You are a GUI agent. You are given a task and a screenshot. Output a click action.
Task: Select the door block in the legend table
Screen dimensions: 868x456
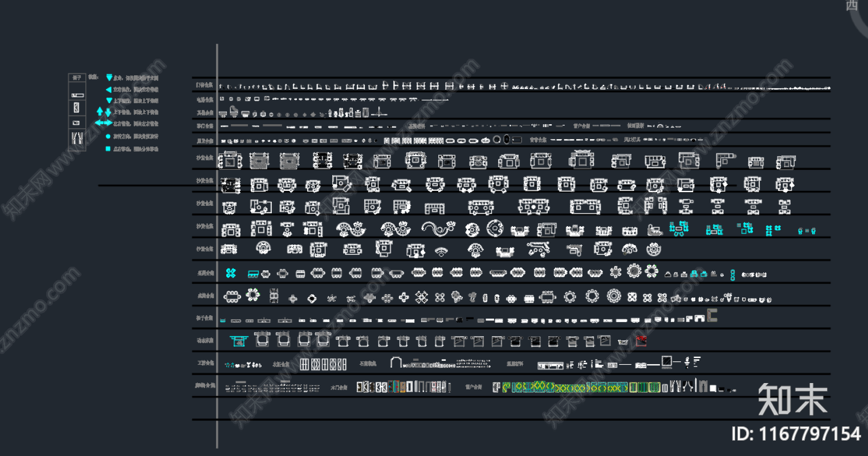click(x=77, y=108)
